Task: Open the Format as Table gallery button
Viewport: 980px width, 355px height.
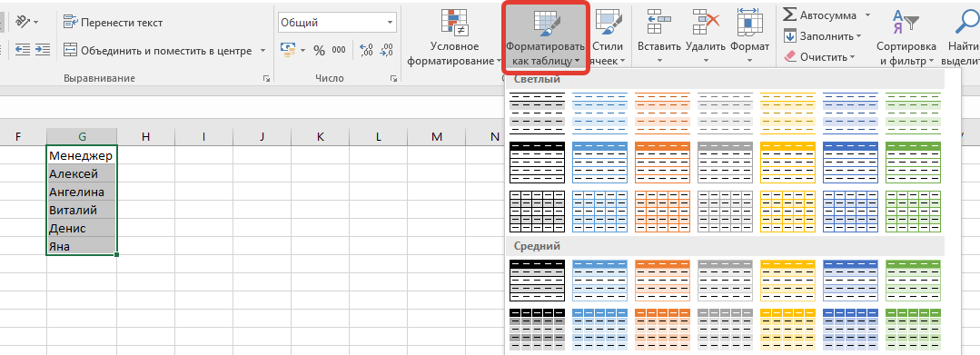Action: pyautogui.click(x=545, y=37)
